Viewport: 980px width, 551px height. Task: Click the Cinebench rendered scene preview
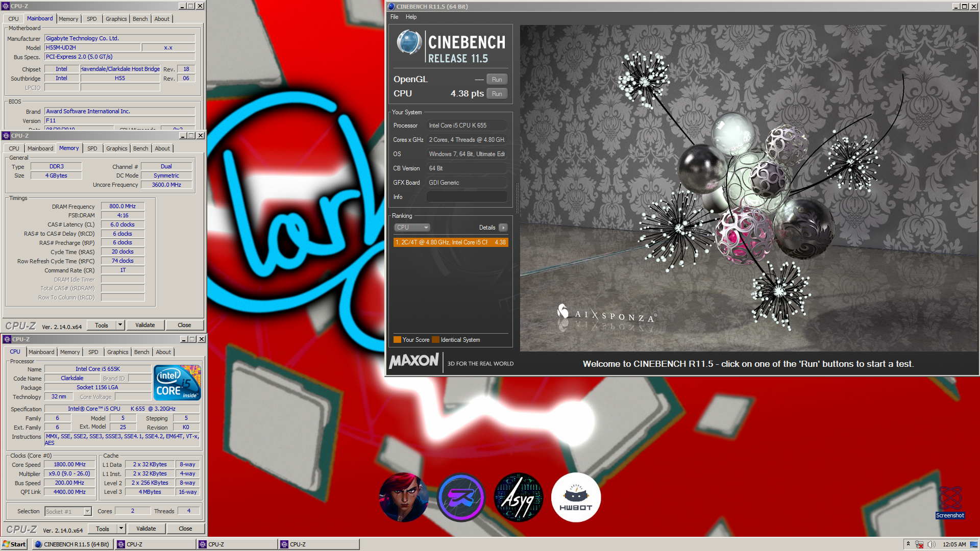tap(749, 188)
